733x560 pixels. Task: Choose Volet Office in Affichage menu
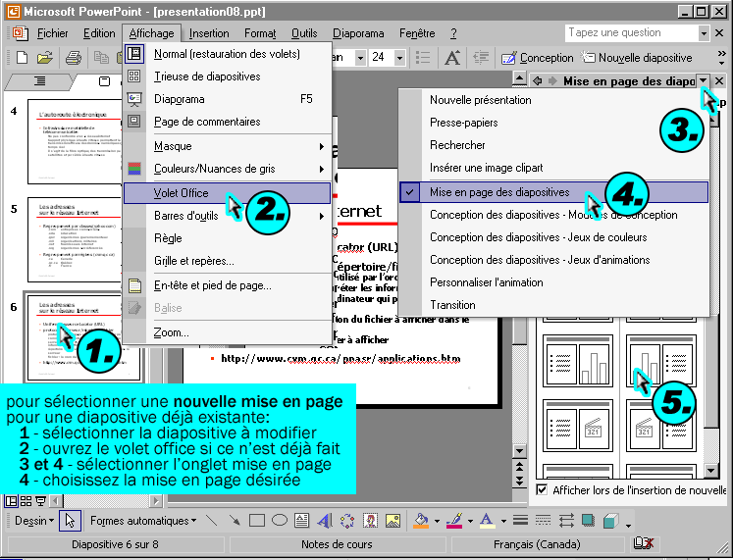pos(182,192)
